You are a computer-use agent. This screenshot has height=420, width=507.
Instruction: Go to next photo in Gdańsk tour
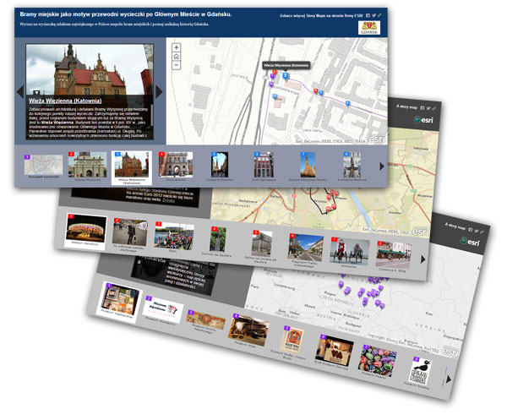tap(159, 92)
